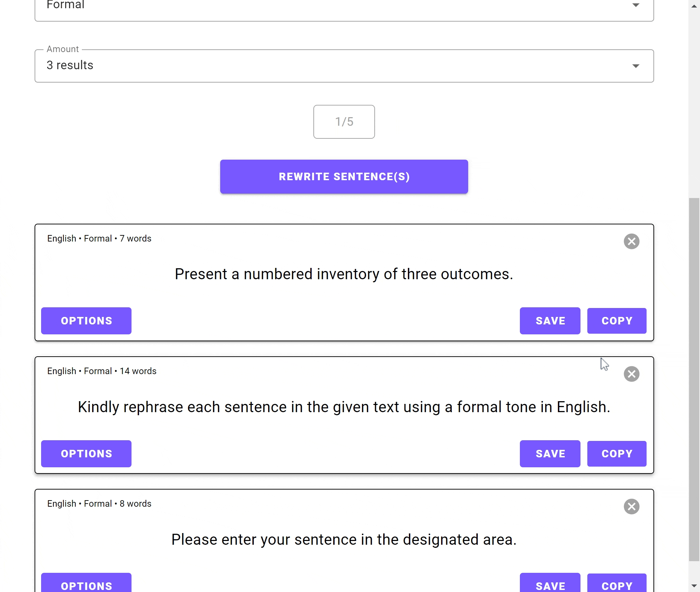Click the scrollbar up arrow
Viewport: 700px width, 592px height.
click(x=694, y=6)
